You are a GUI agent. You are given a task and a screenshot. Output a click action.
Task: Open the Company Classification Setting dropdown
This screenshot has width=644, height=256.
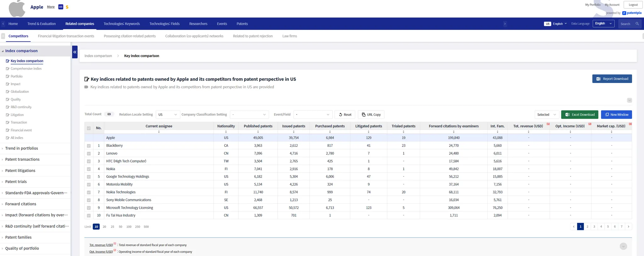(x=249, y=115)
